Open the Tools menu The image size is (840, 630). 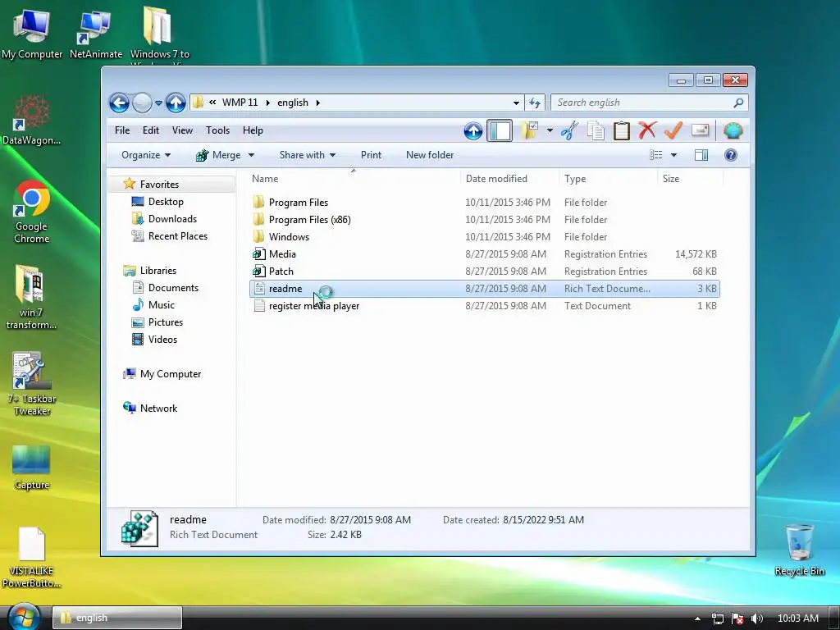click(217, 130)
